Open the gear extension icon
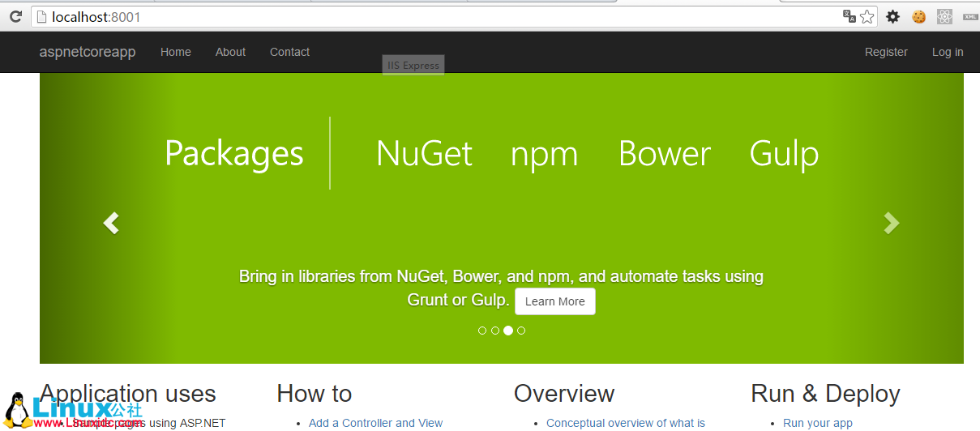The width and height of the screenshot is (980, 431). (x=892, y=16)
